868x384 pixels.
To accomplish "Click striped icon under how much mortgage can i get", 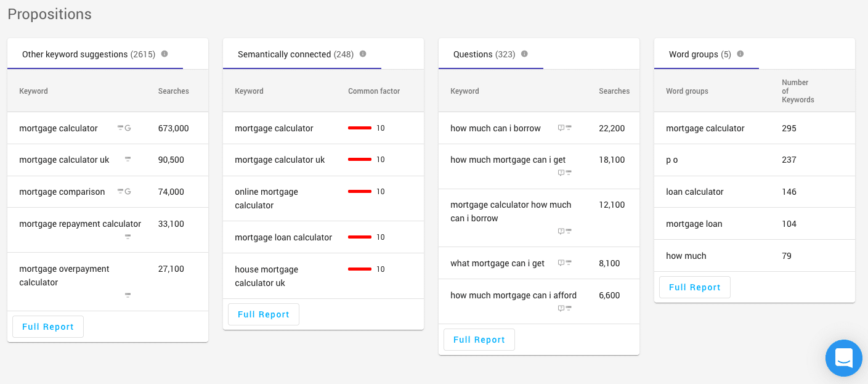I will click(x=569, y=173).
